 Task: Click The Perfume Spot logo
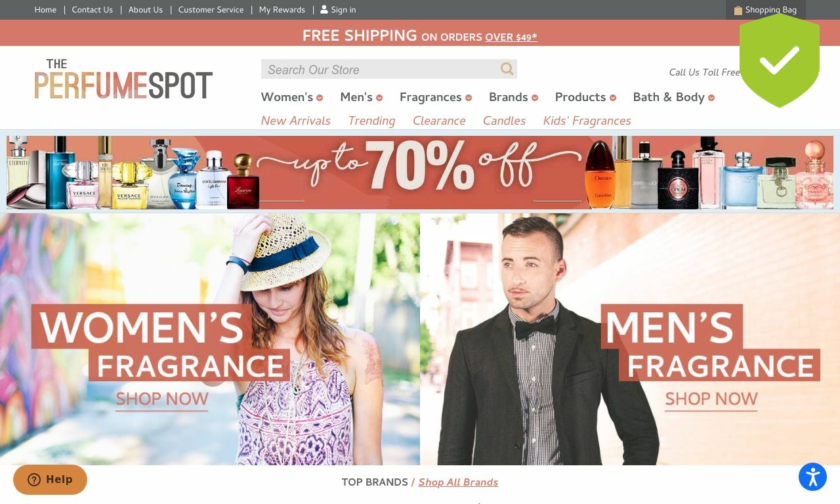(123, 79)
